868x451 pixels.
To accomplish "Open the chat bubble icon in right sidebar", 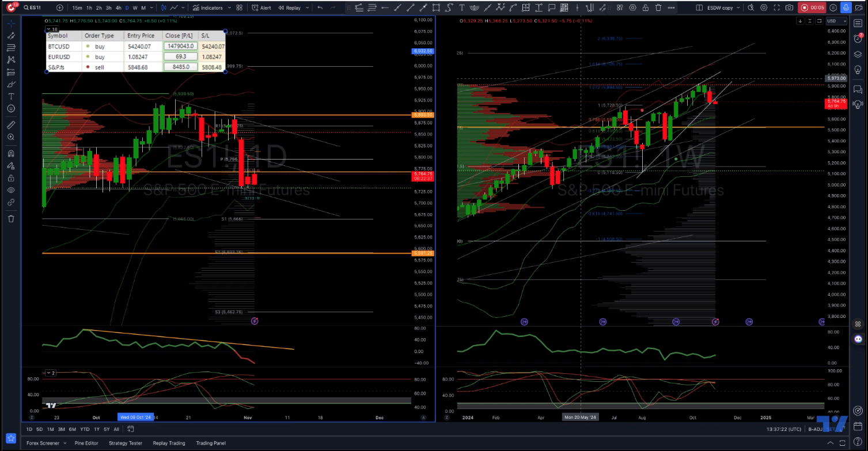I will 858,89.
